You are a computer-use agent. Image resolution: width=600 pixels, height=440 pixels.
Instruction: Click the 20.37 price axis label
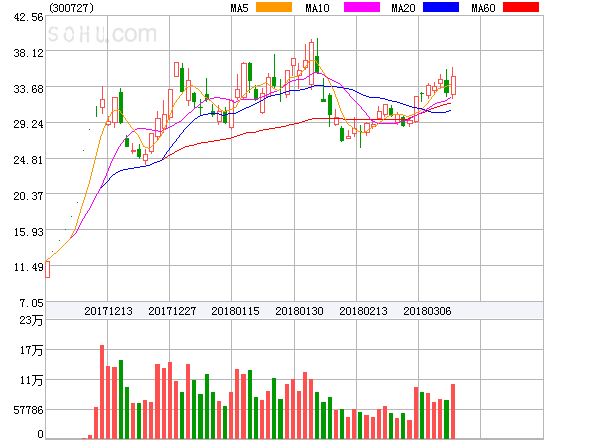tap(28, 196)
